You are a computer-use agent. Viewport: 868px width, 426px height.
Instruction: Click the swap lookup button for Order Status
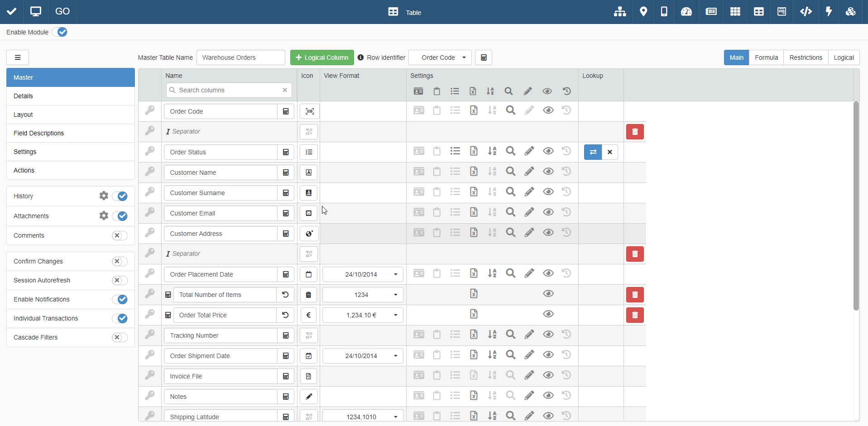point(593,152)
